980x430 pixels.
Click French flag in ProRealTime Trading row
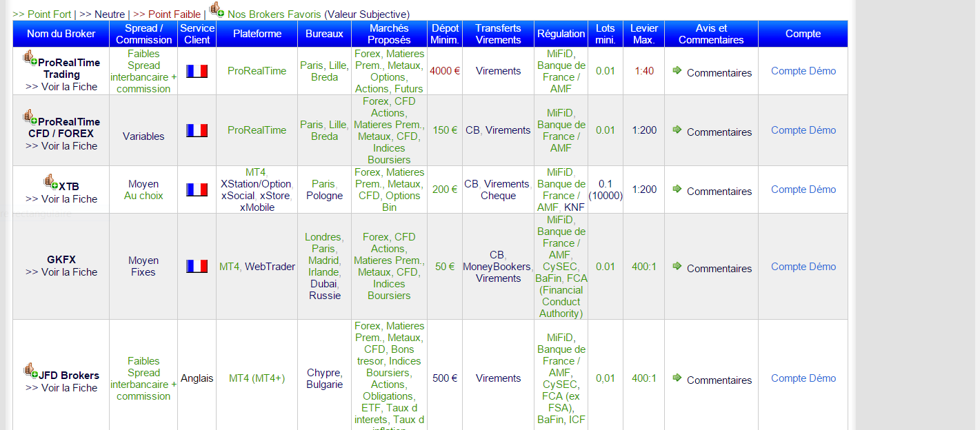coord(197,71)
